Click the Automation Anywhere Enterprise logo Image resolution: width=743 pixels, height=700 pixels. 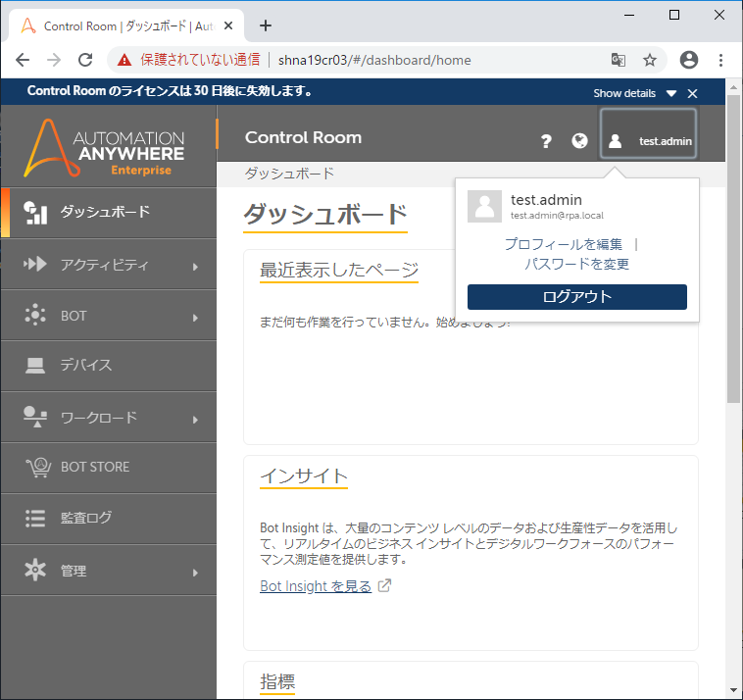[104, 147]
